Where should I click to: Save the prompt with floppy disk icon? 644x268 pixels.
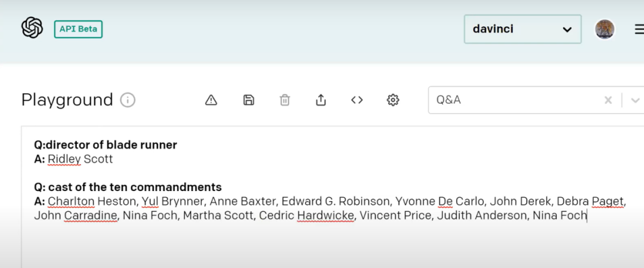click(249, 100)
